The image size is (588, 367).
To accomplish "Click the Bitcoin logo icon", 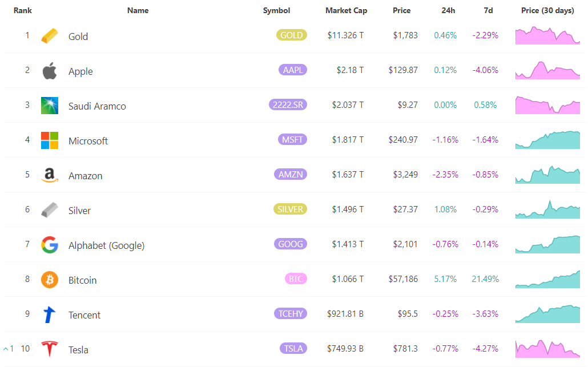I will 50,280.
